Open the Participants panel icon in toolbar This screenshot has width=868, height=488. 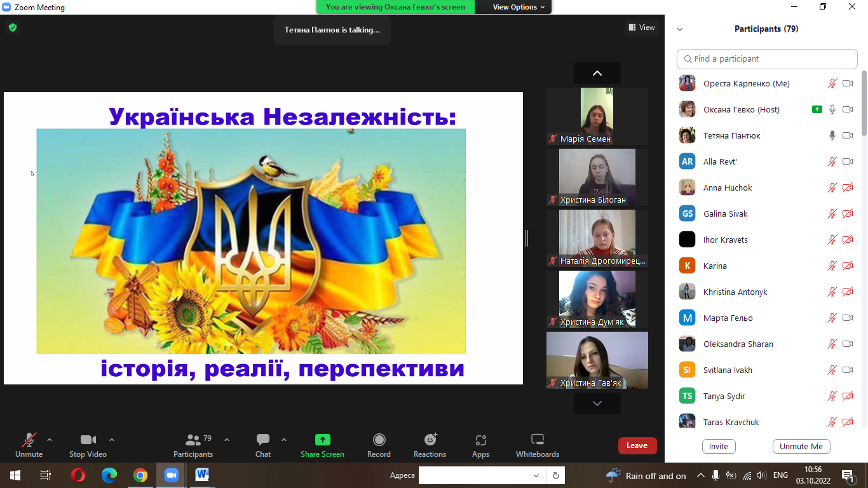193,440
